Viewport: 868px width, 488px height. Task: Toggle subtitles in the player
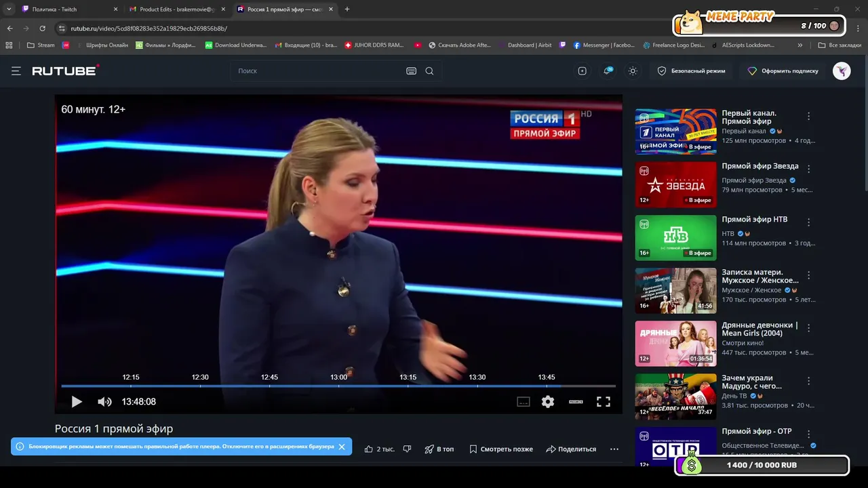524,402
